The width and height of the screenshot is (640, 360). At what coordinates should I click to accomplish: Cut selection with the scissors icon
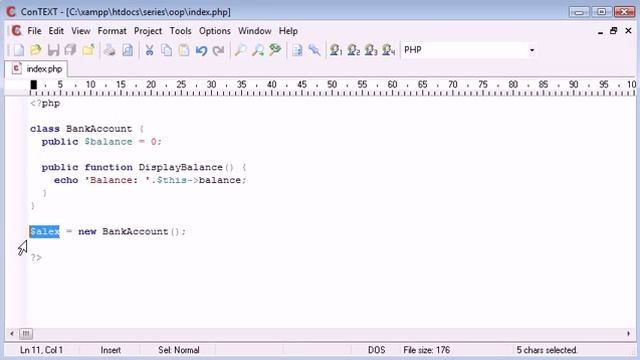coord(149,50)
